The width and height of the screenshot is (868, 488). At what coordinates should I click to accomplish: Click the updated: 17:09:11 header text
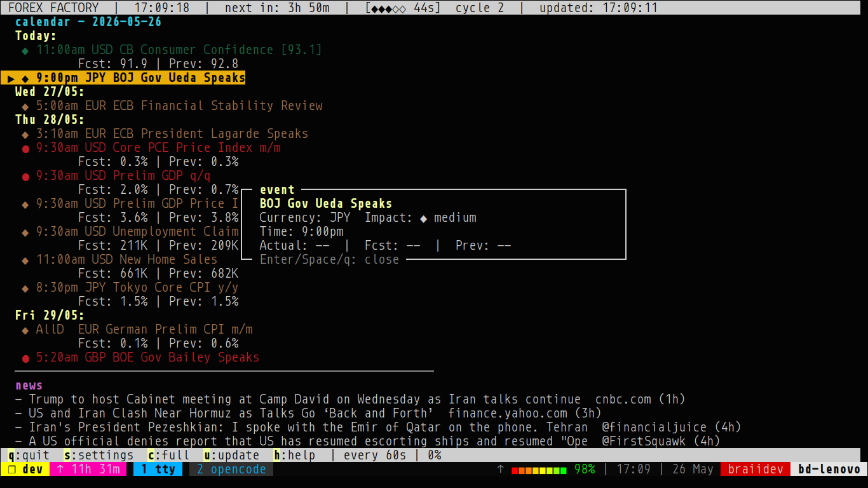click(599, 8)
